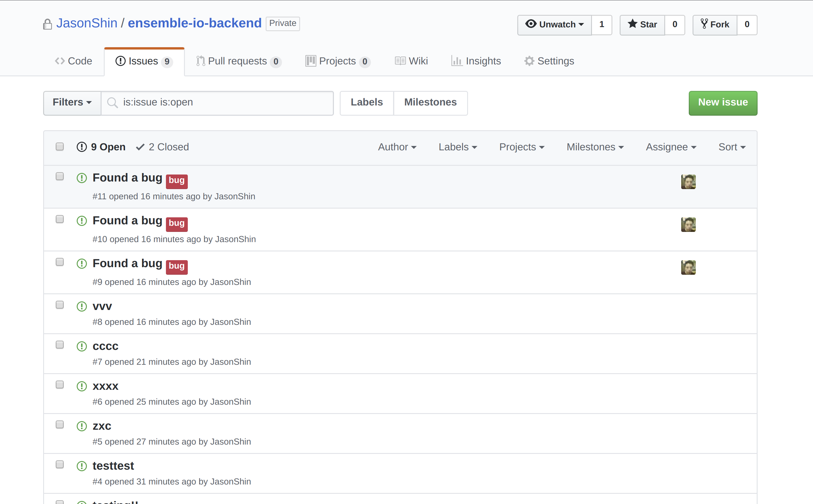
Task: Tick the checkbox for the testtest issue
Action: [x=60, y=464]
